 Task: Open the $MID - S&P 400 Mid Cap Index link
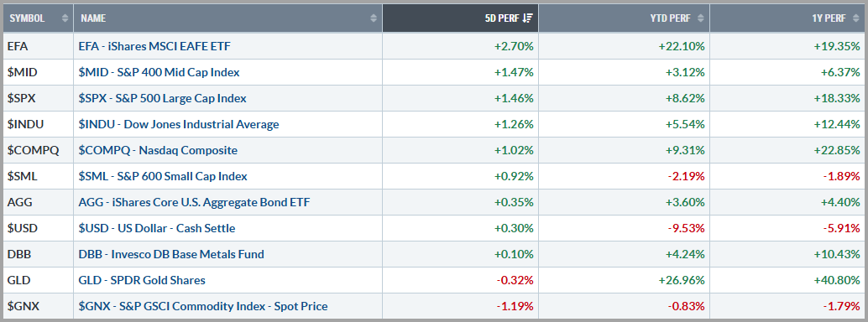click(159, 72)
